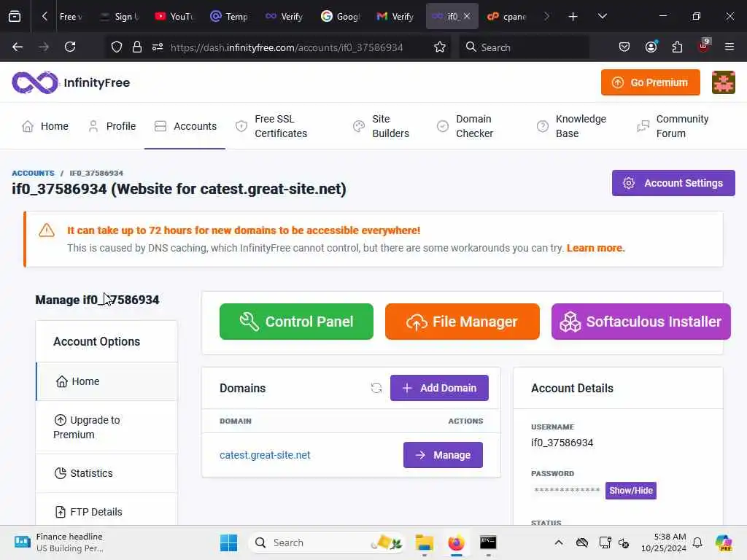Click the Firefox back arrow
This screenshot has width=747, height=560.
(x=18, y=47)
